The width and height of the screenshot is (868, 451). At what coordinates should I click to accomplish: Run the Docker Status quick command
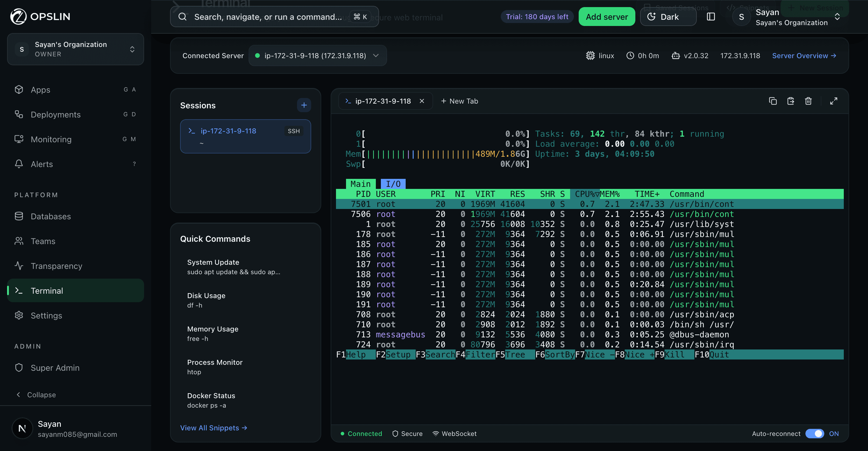coord(245,400)
